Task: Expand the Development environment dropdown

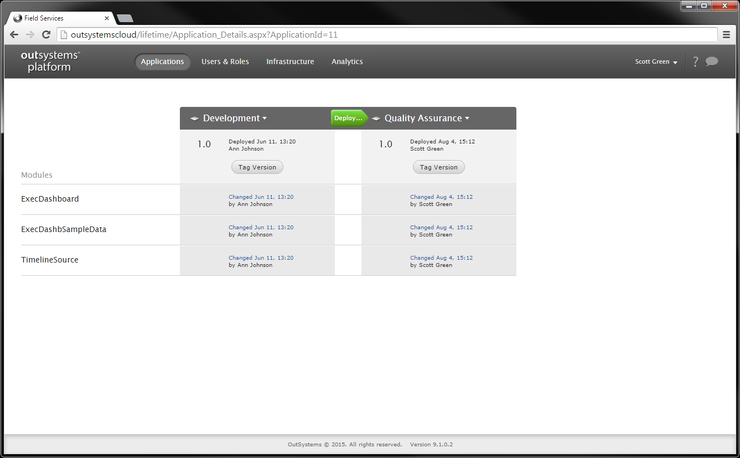Action: click(x=235, y=118)
